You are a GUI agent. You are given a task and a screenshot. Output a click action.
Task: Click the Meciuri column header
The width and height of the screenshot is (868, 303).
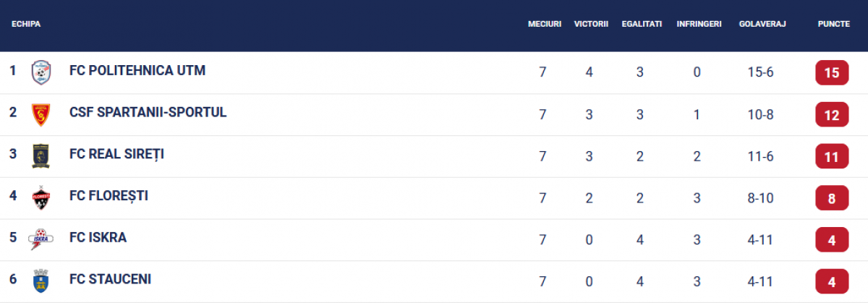545,24
